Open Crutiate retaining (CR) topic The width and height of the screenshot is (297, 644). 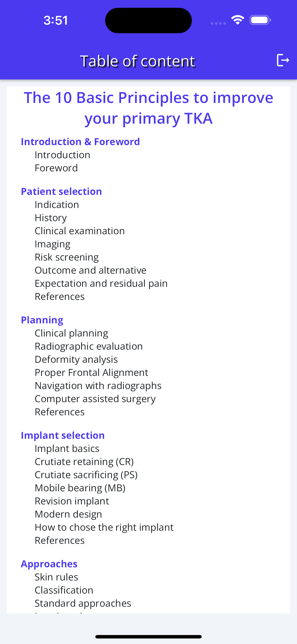coord(84,462)
